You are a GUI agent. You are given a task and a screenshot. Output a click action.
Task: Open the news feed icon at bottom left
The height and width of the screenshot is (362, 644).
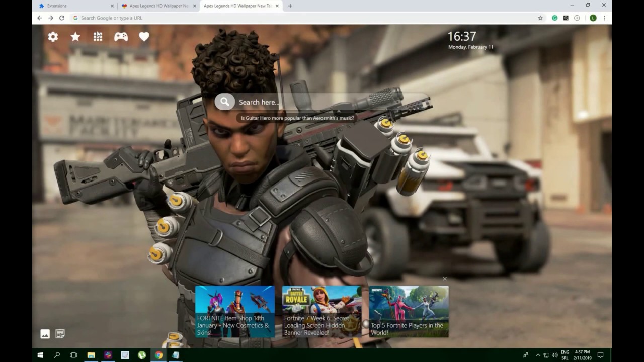coord(60,334)
